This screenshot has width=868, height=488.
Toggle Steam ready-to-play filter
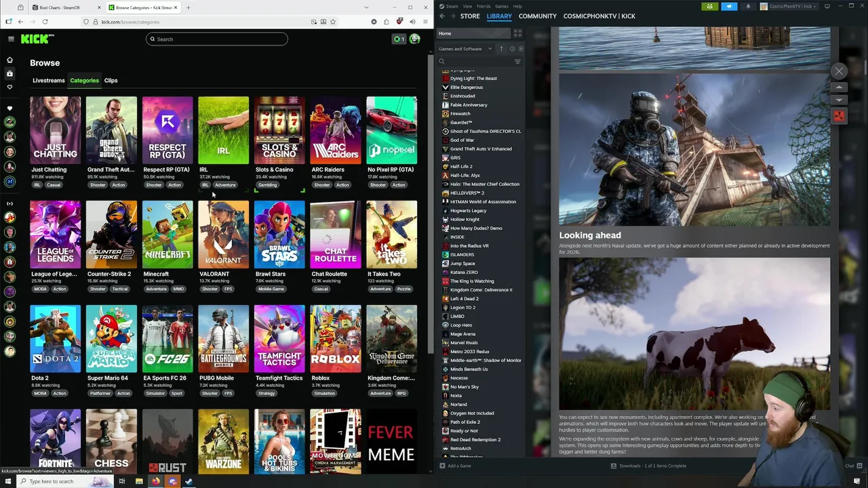click(521, 49)
